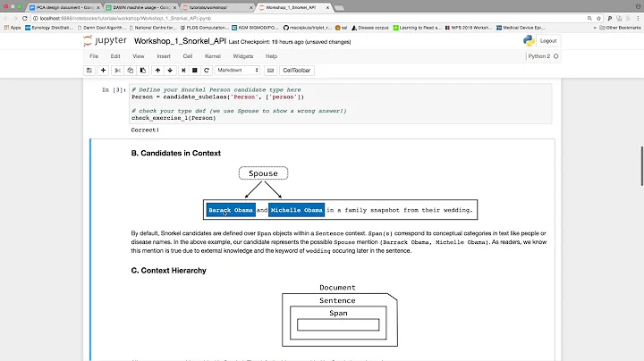The height and width of the screenshot is (361, 644).
Task: Open the sal bookmark
Action: click(341, 28)
